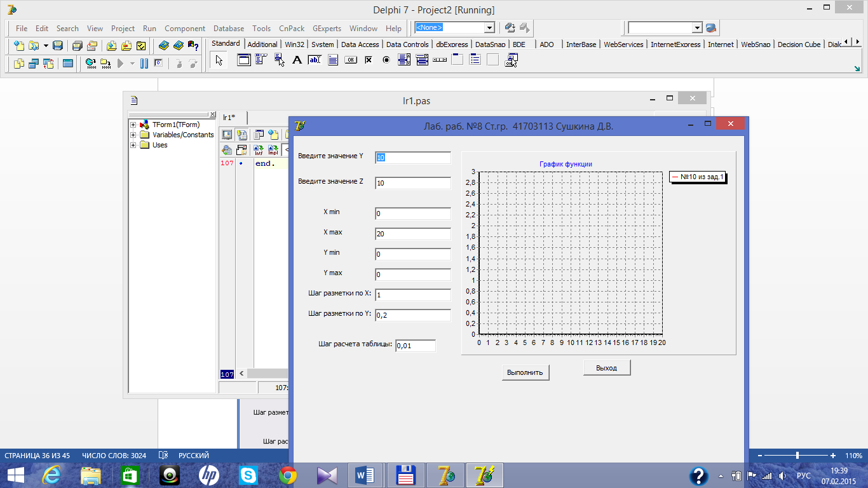Switch to the Win32 palette tab

(295, 44)
